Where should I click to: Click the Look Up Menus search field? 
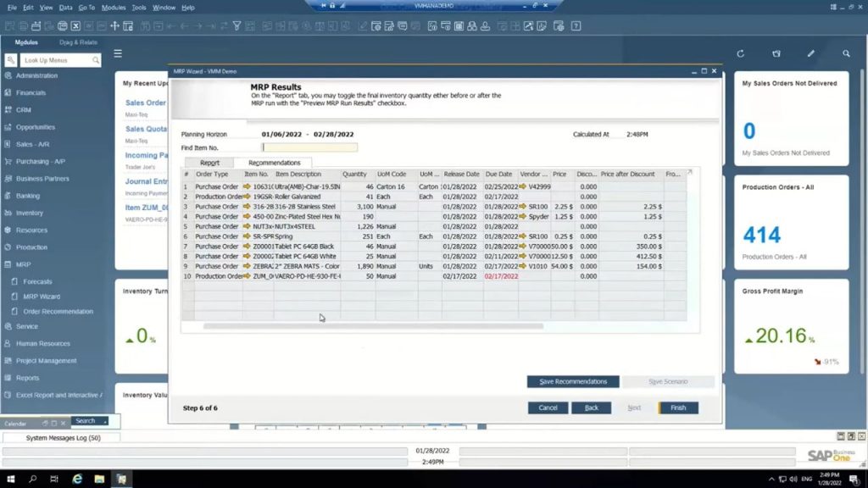pos(60,60)
